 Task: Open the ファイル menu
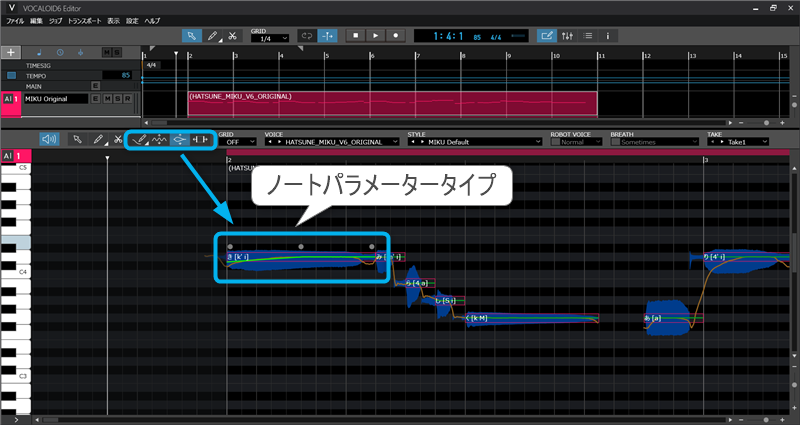(x=15, y=21)
